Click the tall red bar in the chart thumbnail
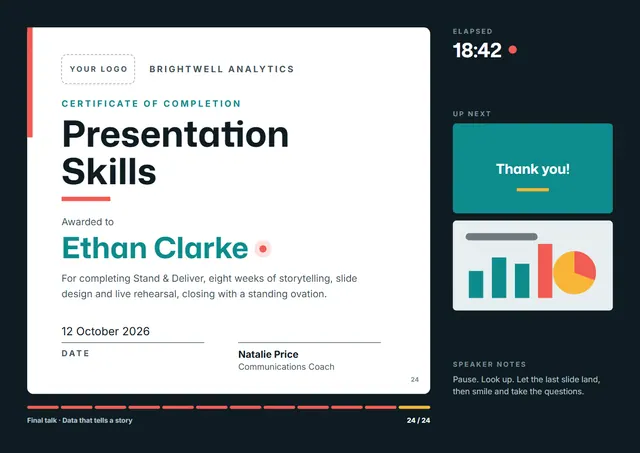The image size is (640, 453). (x=545, y=271)
